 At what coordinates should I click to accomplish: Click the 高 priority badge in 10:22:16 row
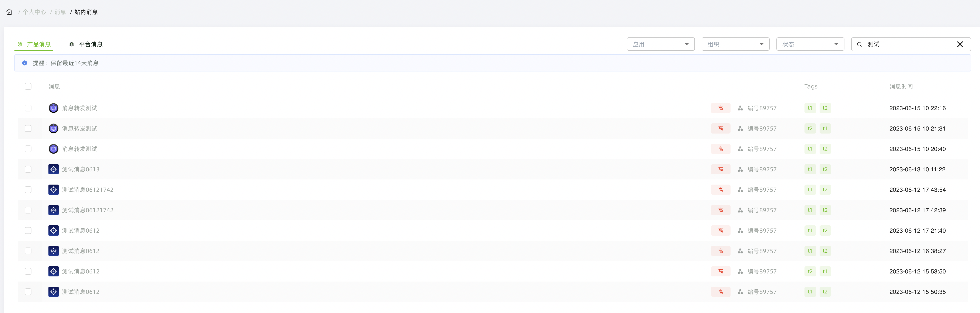click(x=721, y=108)
